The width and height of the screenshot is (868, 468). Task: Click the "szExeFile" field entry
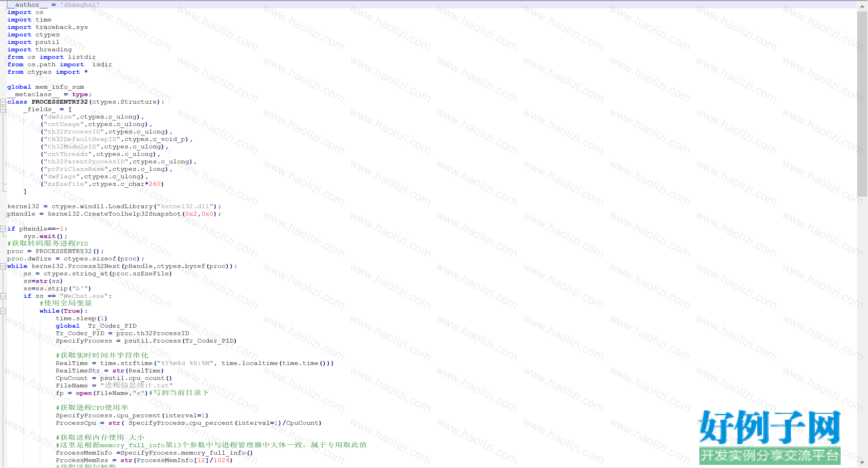[x=102, y=184]
